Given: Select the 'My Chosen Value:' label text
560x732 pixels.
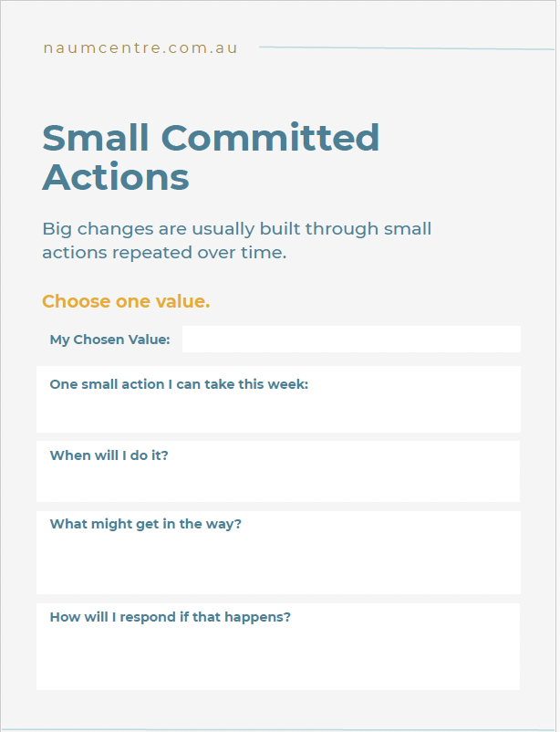Looking at the screenshot, I should pyautogui.click(x=109, y=340).
